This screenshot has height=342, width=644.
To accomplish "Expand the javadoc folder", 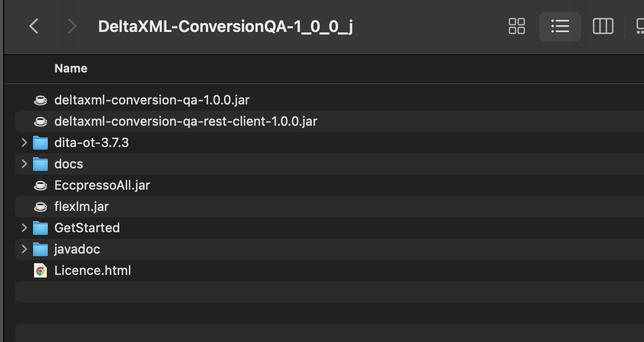I will 24,249.
